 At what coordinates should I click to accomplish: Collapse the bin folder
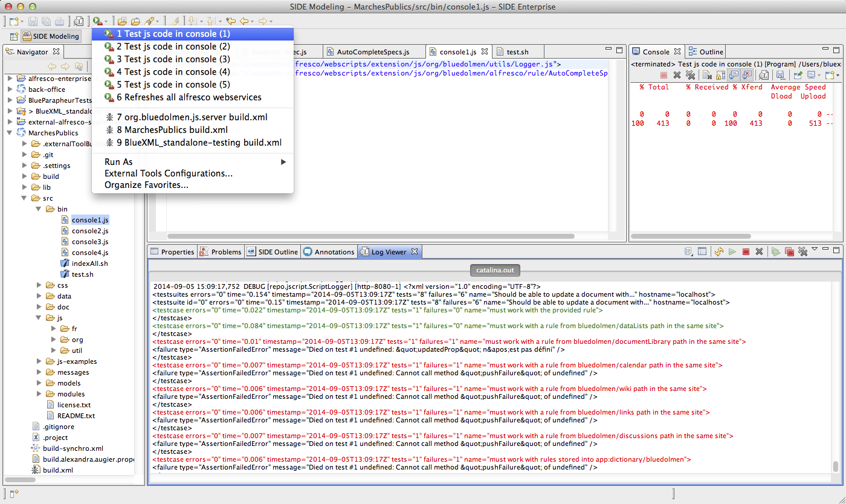[x=39, y=209]
